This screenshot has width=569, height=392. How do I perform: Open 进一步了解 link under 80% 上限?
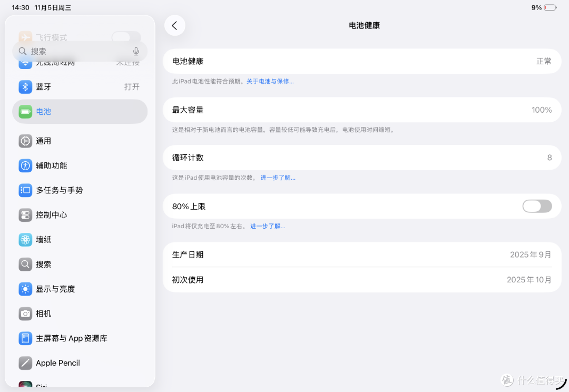tap(268, 226)
